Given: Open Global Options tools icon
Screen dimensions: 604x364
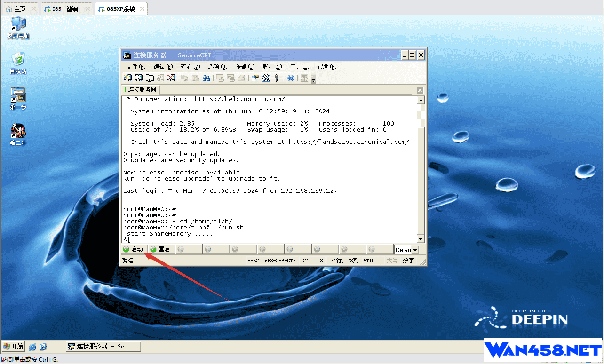Looking at the screenshot, I should coord(266,78).
